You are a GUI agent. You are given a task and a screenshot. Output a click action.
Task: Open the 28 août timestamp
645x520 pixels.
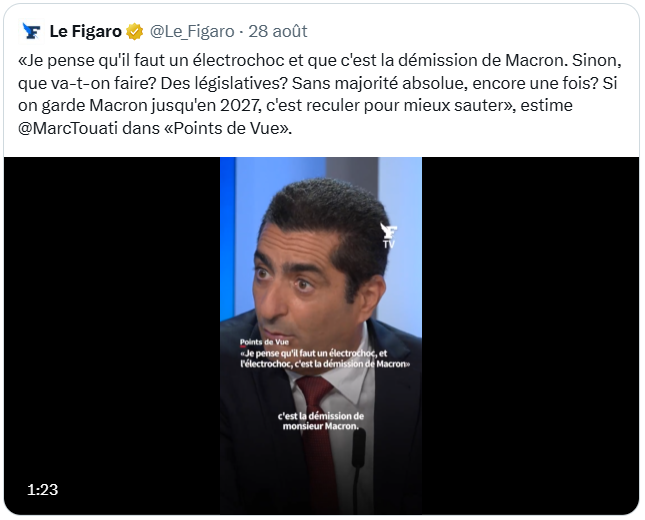coord(278,31)
